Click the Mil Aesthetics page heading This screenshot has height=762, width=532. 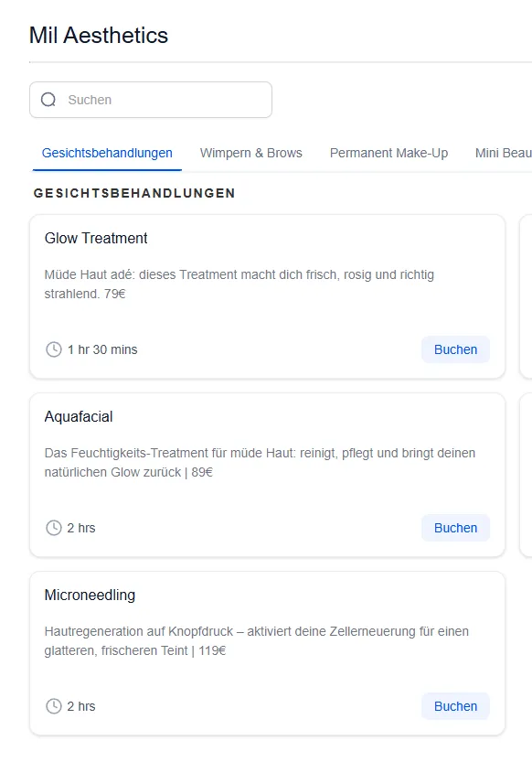(x=99, y=36)
